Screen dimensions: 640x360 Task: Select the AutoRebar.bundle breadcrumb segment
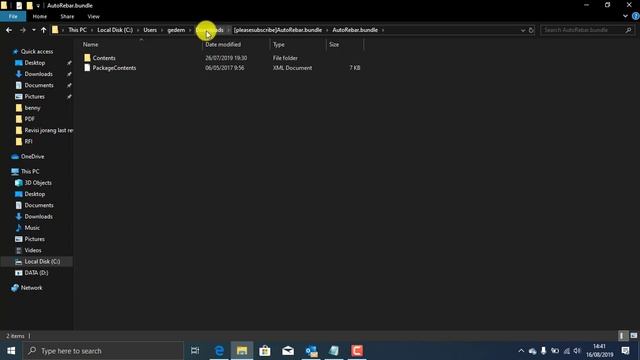tap(355, 30)
